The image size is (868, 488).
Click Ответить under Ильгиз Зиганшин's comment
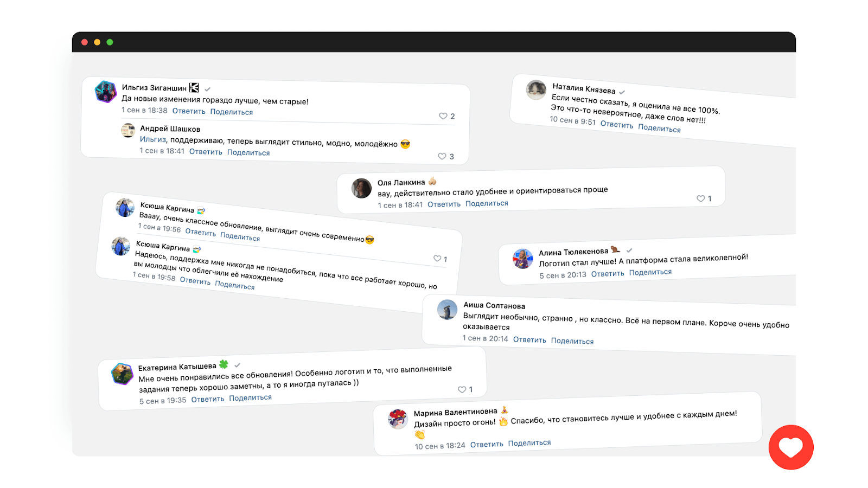click(189, 111)
